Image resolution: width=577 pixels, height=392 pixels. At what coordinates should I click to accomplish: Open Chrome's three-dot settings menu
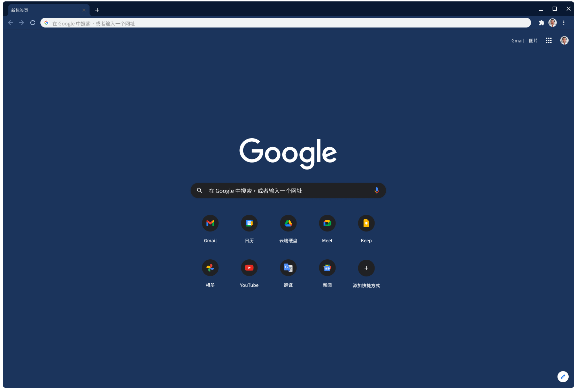[x=564, y=23]
